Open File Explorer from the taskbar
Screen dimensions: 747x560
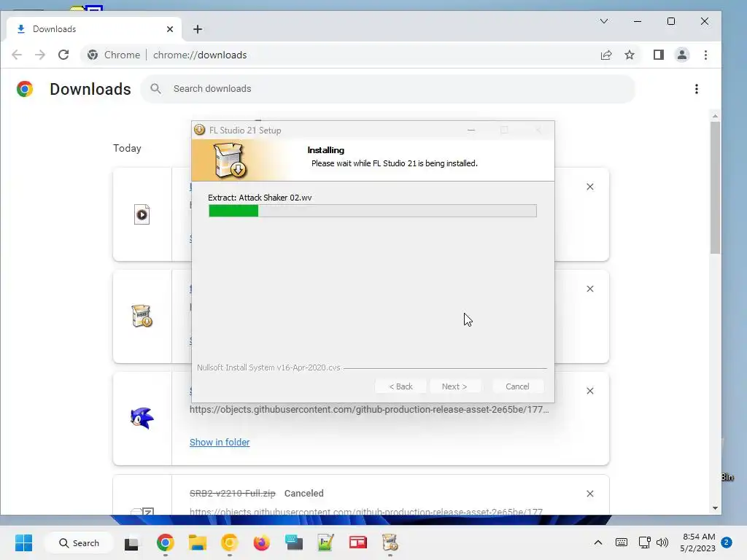197,542
